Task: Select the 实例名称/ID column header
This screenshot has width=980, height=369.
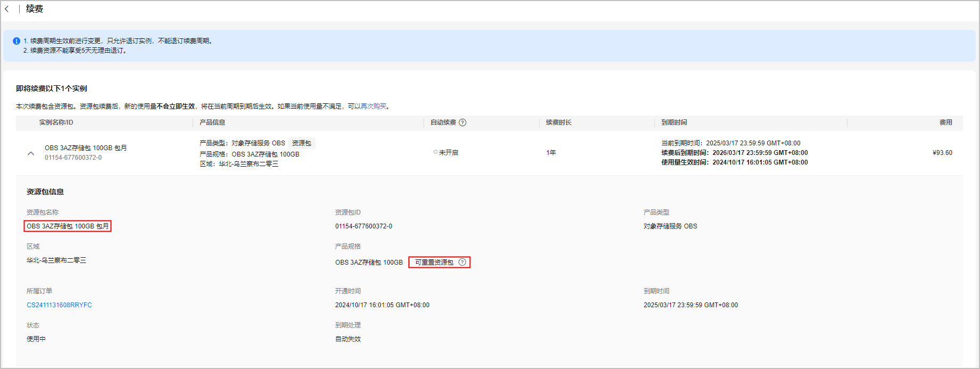Action: click(56, 122)
